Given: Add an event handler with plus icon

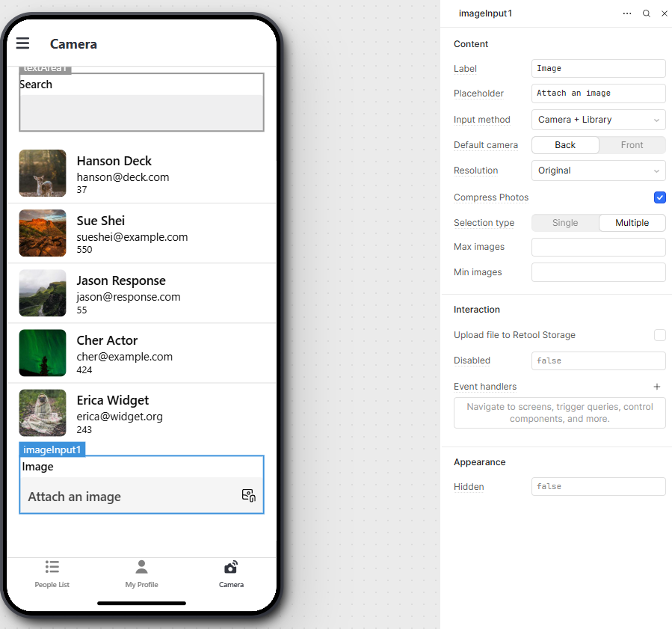Looking at the screenshot, I should tap(657, 387).
